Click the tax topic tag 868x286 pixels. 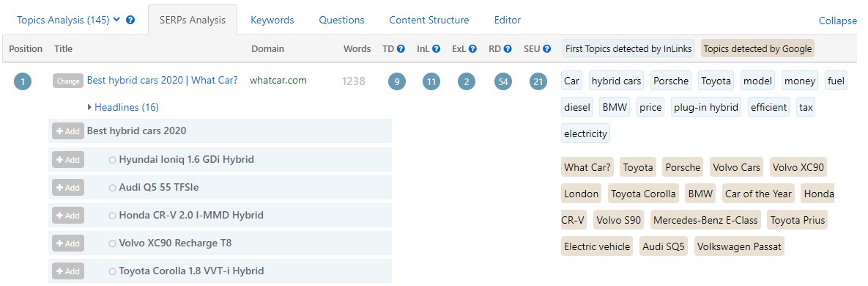(806, 107)
